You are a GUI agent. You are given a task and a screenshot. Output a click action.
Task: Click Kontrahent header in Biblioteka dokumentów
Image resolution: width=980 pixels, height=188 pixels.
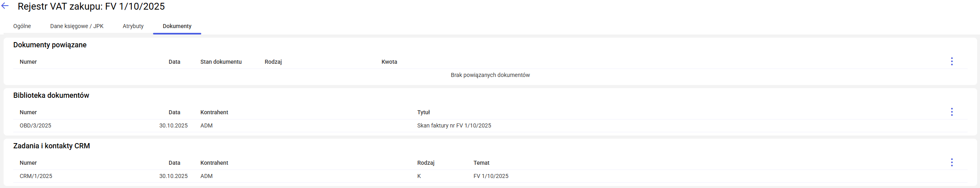coord(214,112)
